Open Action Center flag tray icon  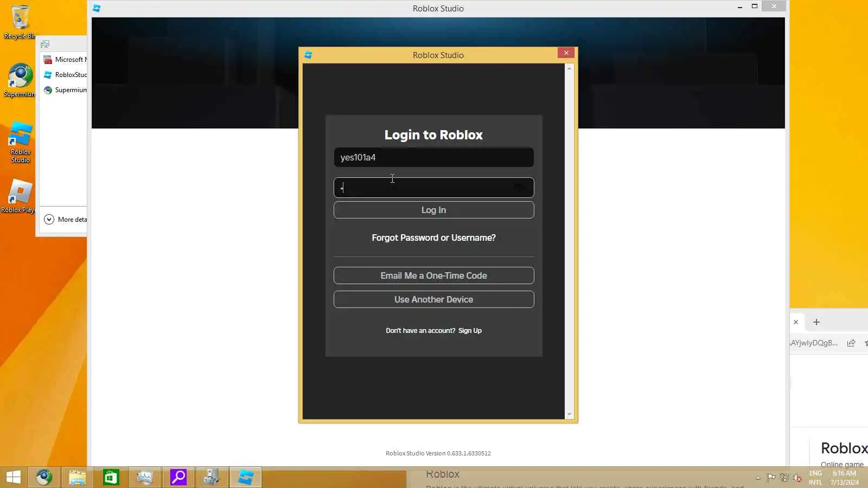click(771, 478)
